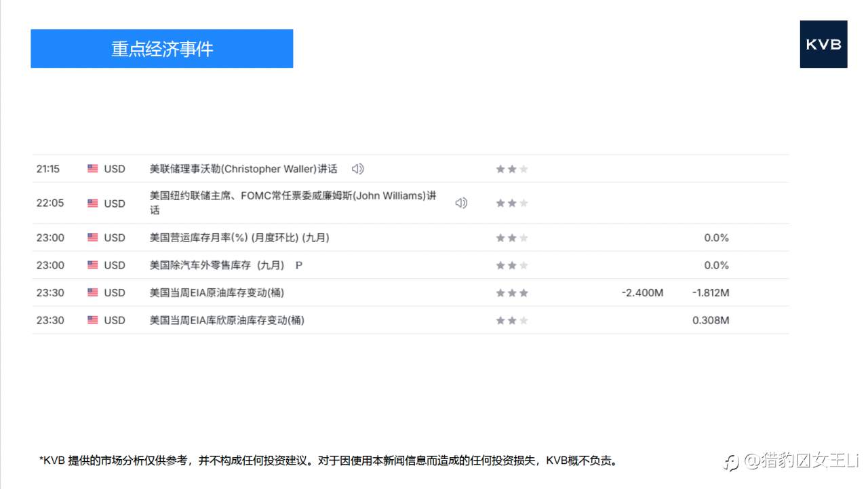
Task: Click US flag in the 22:05 row
Action: click(x=93, y=203)
